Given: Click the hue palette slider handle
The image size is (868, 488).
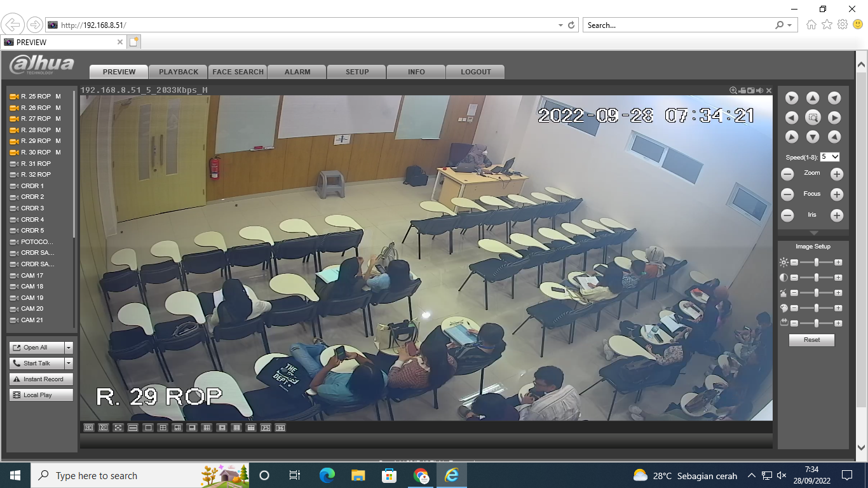Looking at the screenshot, I should click(817, 308).
